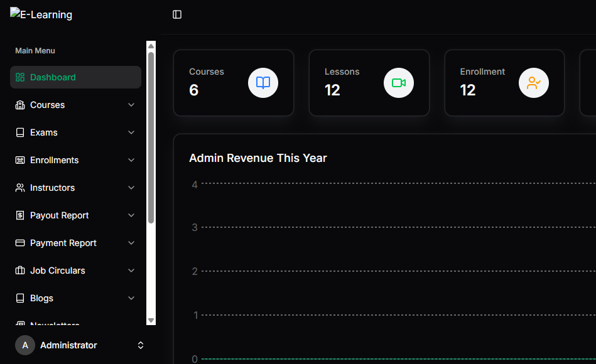Open the Instructors menu label
The height and width of the screenshot is (364, 596).
(52, 188)
